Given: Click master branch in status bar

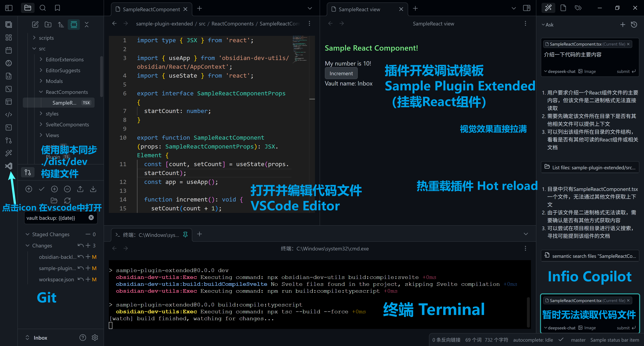Looking at the screenshot, I should point(578,340).
